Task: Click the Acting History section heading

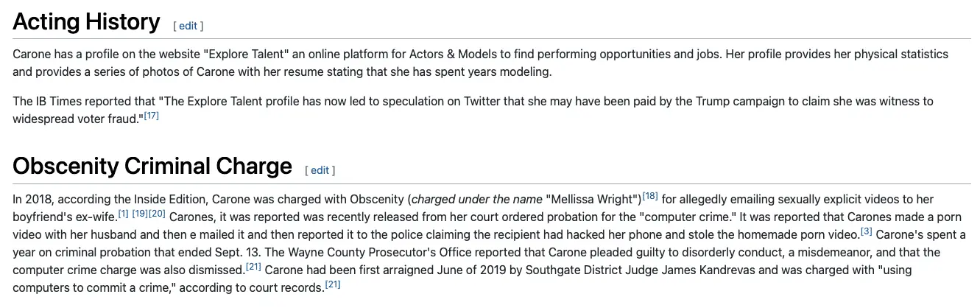Action: point(86,22)
